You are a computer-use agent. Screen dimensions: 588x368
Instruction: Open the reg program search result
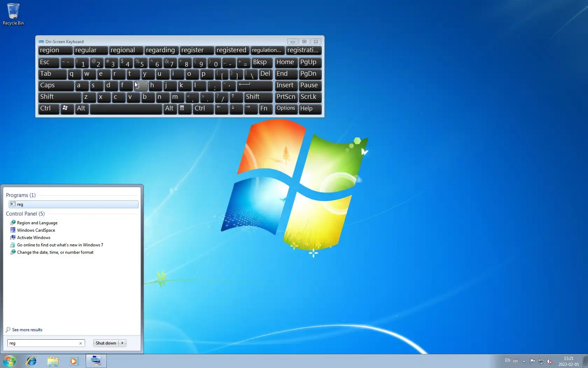click(x=73, y=204)
